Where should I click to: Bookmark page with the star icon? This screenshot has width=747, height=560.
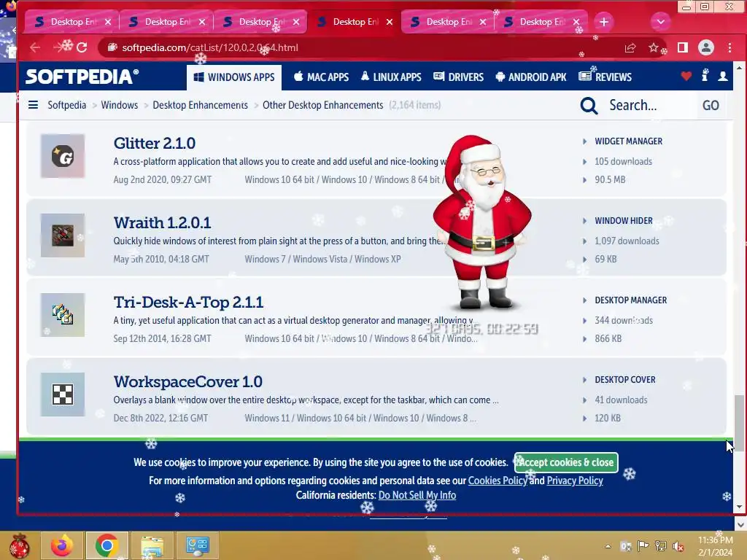point(654,47)
